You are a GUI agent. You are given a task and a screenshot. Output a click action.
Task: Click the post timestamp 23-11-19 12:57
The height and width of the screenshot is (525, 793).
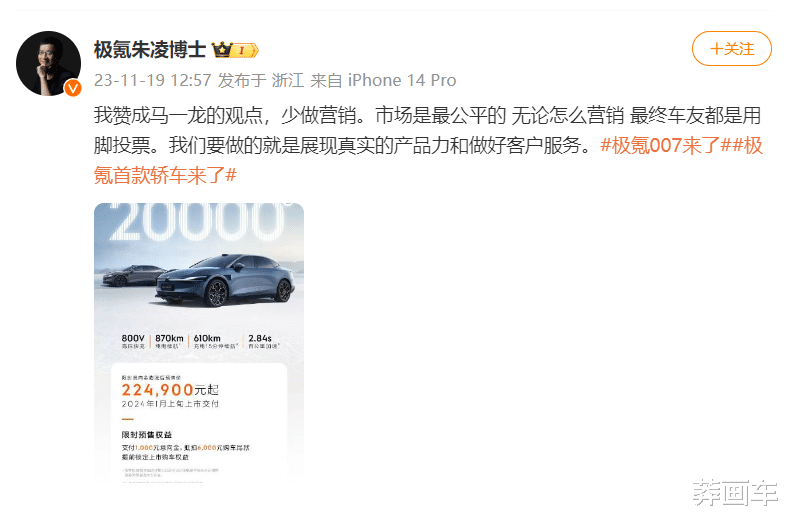[152, 80]
